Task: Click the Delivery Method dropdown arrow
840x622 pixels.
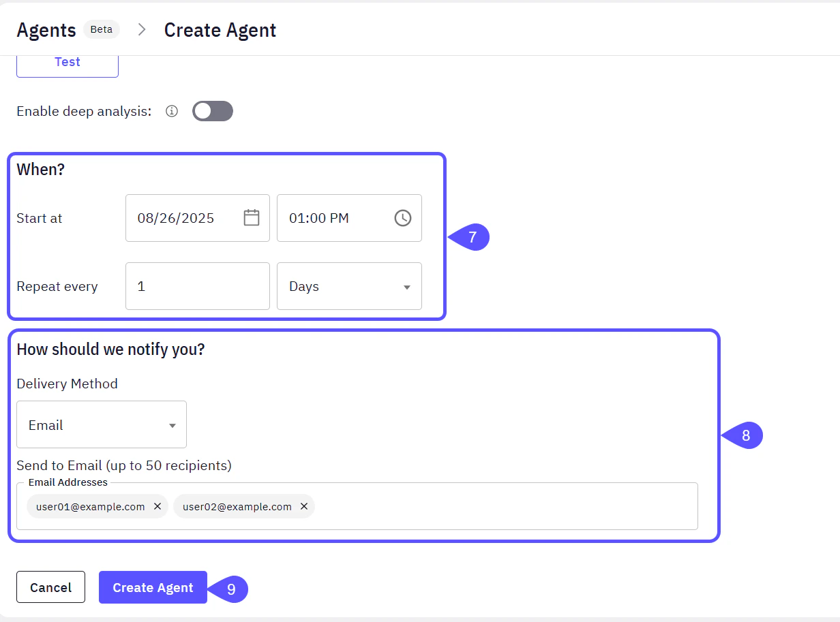Action: click(172, 424)
